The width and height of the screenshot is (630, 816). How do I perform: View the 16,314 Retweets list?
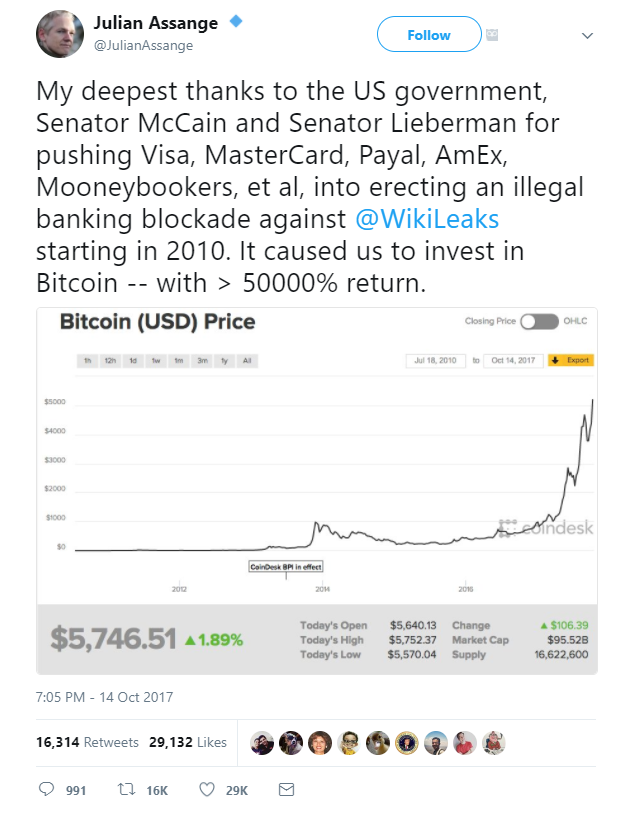(x=73, y=742)
